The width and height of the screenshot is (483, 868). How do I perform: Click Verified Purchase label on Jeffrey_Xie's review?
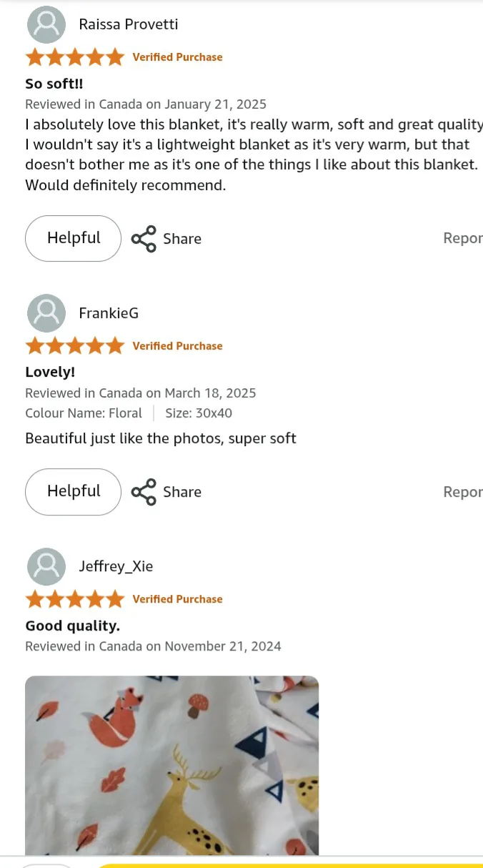(177, 599)
